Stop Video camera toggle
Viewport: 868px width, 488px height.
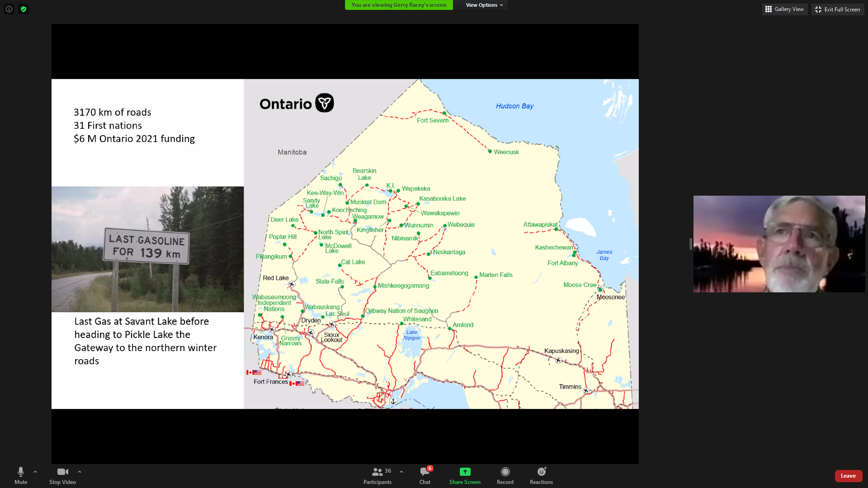pyautogui.click(x=62, y=475)
